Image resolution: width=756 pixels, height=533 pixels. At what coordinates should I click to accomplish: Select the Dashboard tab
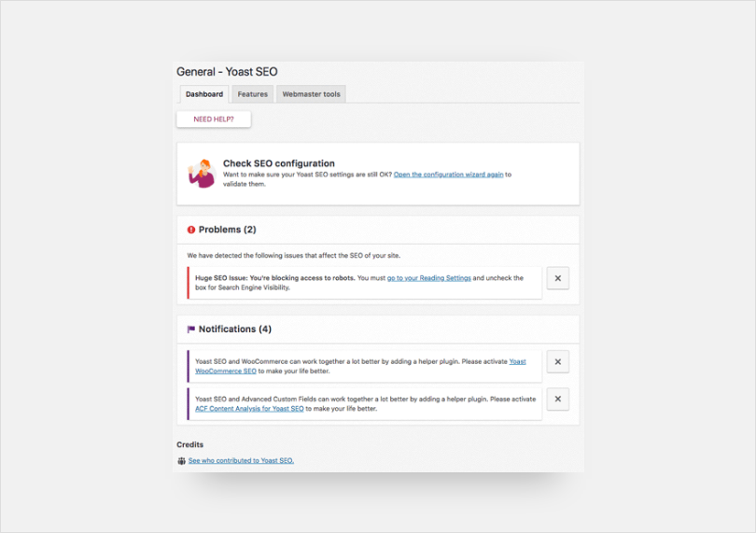[204, 94]
